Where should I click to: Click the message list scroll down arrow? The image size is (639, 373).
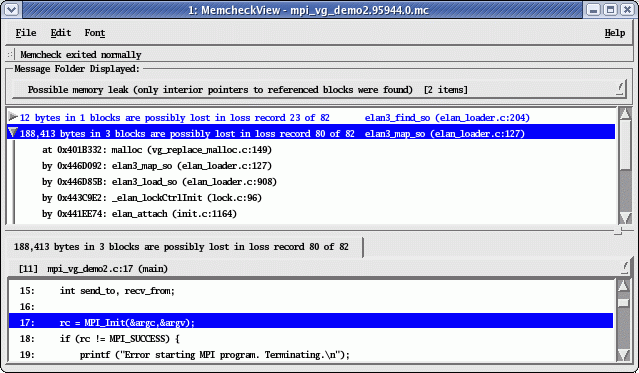(625, 217)
